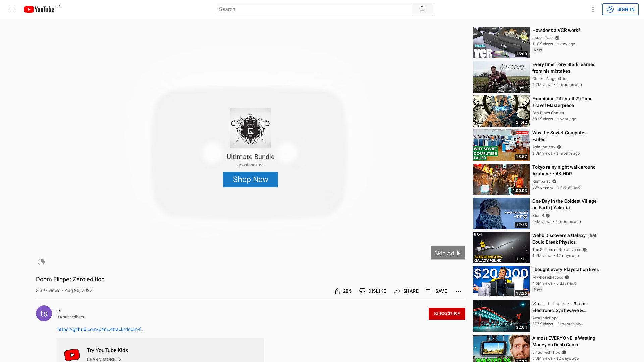The height and width of the screenshot is (362, 644).
Task: Open the github doom-flipper link
Action: pos(101,329)
